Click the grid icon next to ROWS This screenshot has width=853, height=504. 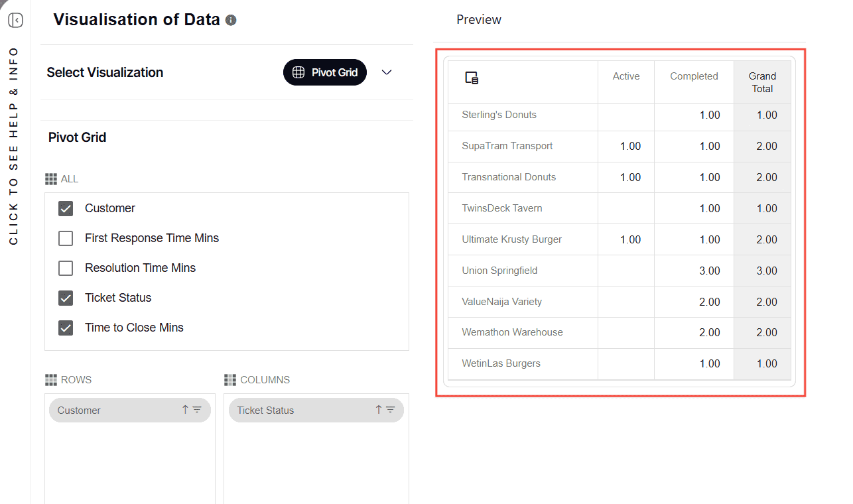(x=51, y=380)
